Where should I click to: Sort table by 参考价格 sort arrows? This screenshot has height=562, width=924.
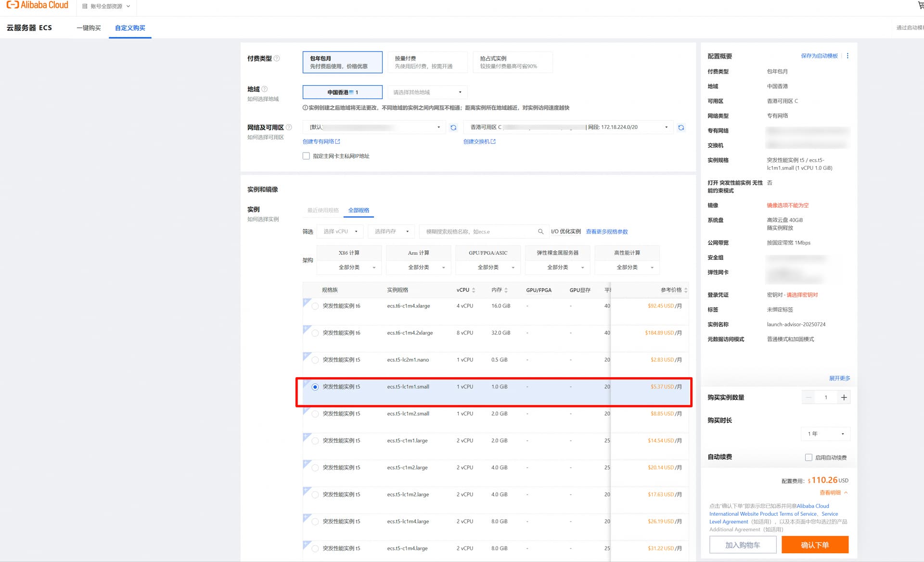tap(685, 290)
